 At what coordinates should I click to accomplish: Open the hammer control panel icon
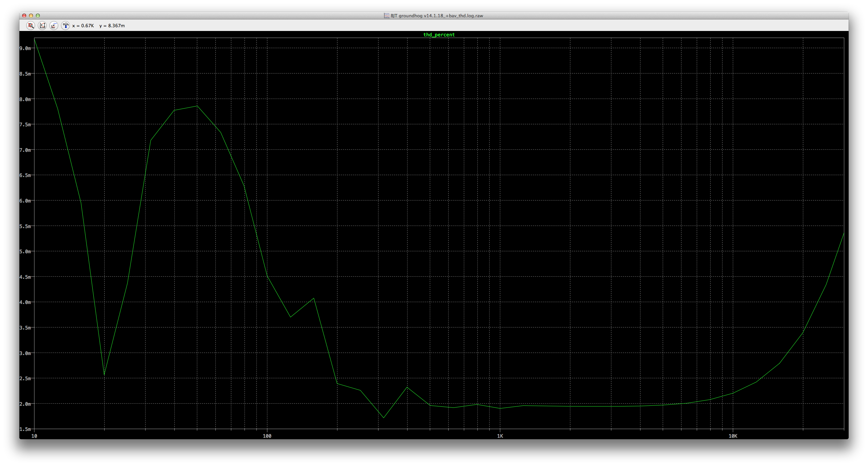65,26
